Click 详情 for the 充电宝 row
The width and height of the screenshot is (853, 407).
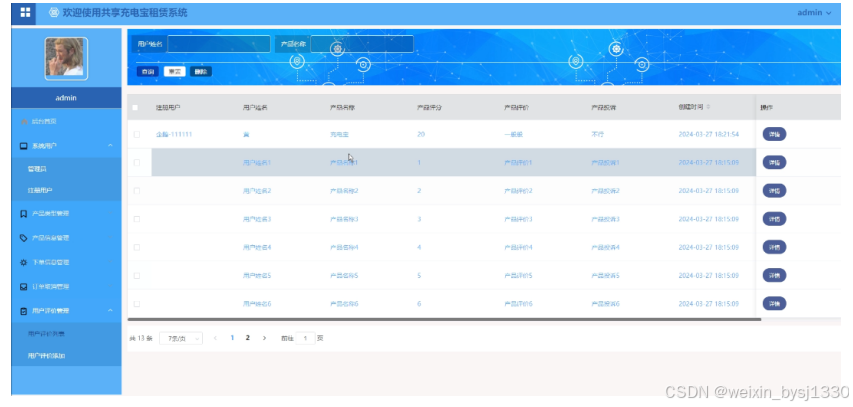[x=774, y=134]
